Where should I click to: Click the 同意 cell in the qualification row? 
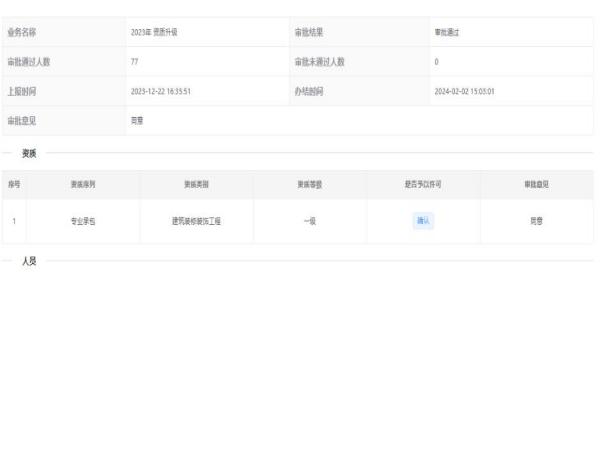(x=537, y=221)
